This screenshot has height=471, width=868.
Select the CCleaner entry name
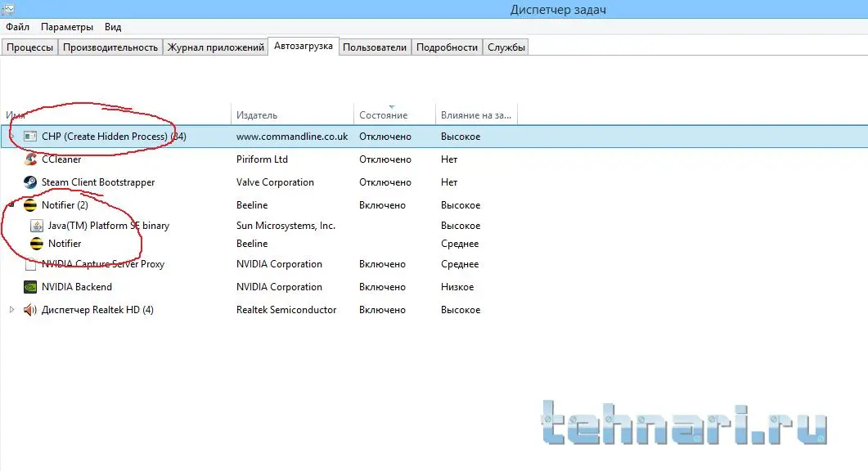[x=61, y=159]
